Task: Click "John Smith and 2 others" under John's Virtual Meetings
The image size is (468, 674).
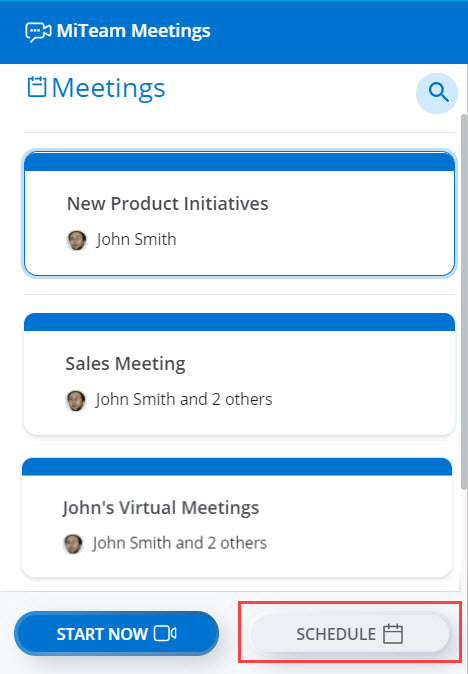Action: tap(180, 543)
